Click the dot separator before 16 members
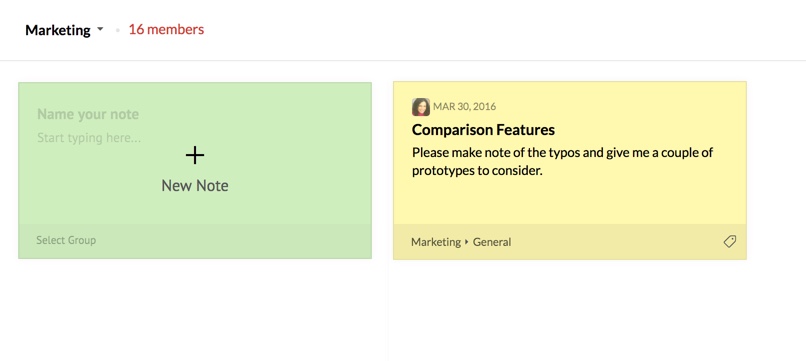This screenshot has height=361, width=806. pyautogui.click(x=117, y=30)
